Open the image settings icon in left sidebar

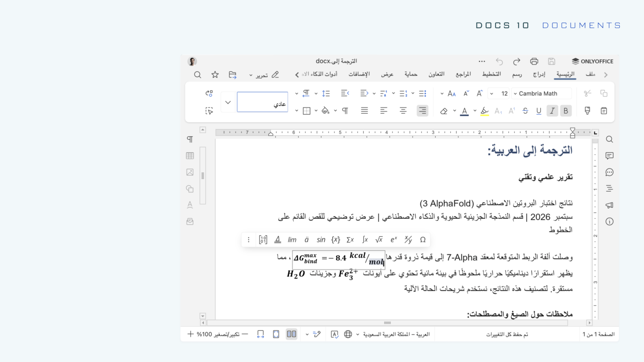pyautogui.click(x=190, y=172)
